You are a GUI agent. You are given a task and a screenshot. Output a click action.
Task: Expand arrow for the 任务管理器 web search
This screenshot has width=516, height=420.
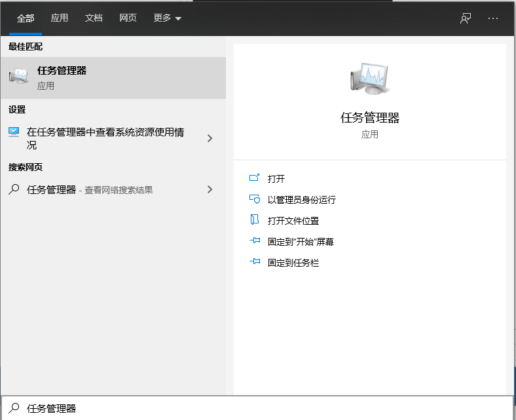(210, 189)
